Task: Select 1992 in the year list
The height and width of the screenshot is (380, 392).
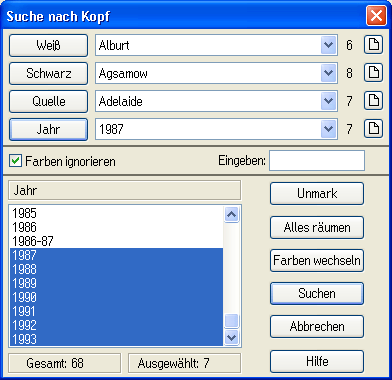Action: (x=116, y=325)
